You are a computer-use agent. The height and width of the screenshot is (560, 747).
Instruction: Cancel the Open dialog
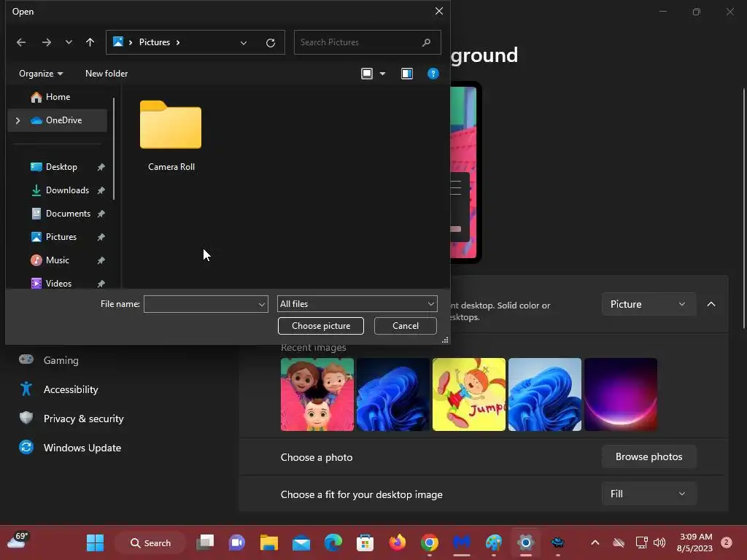click(x=406, y=326)
